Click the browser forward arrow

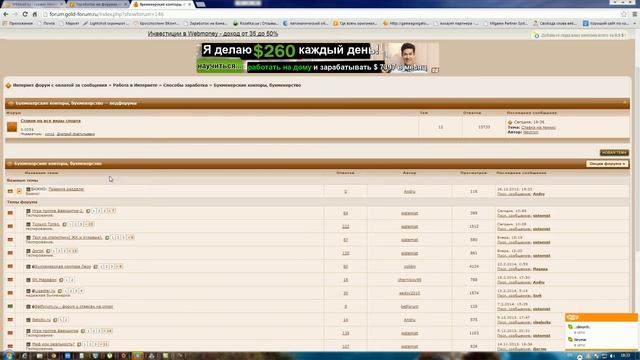click(x=15, y=14)
